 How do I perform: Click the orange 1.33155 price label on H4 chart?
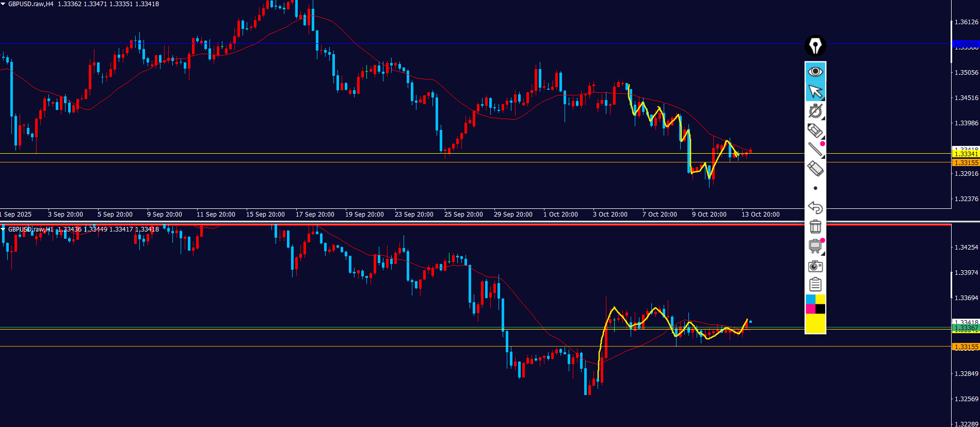pos(965,162)
